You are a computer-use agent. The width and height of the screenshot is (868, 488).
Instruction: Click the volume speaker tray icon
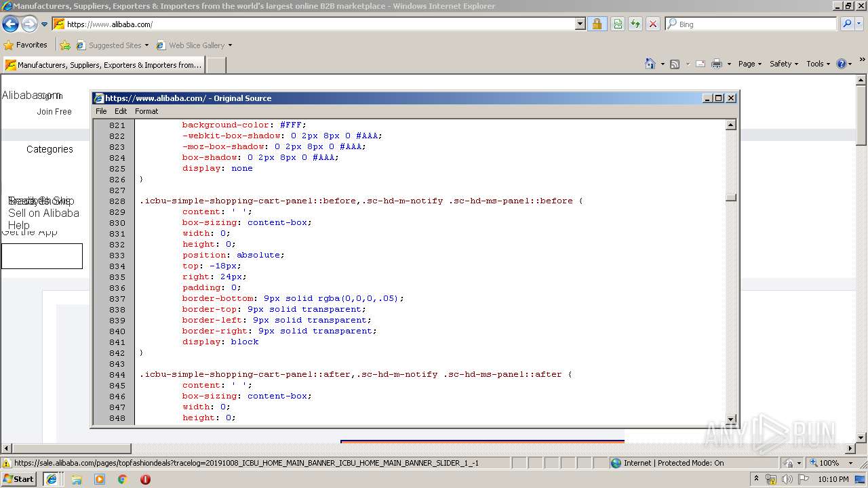coord(787,479)
